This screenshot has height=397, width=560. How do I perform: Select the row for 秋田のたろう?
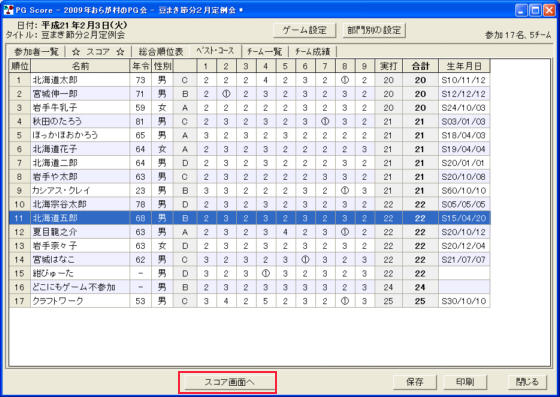tap(249, 121)
